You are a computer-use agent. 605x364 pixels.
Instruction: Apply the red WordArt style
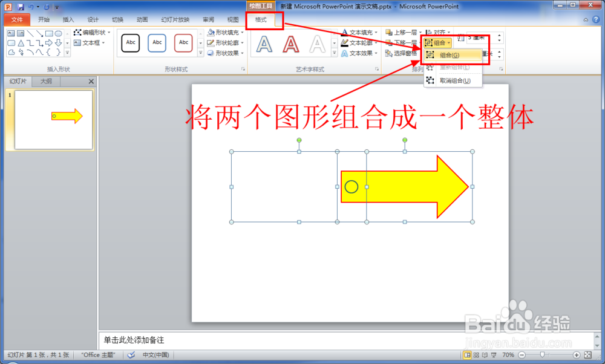click(x=291, y=44)
